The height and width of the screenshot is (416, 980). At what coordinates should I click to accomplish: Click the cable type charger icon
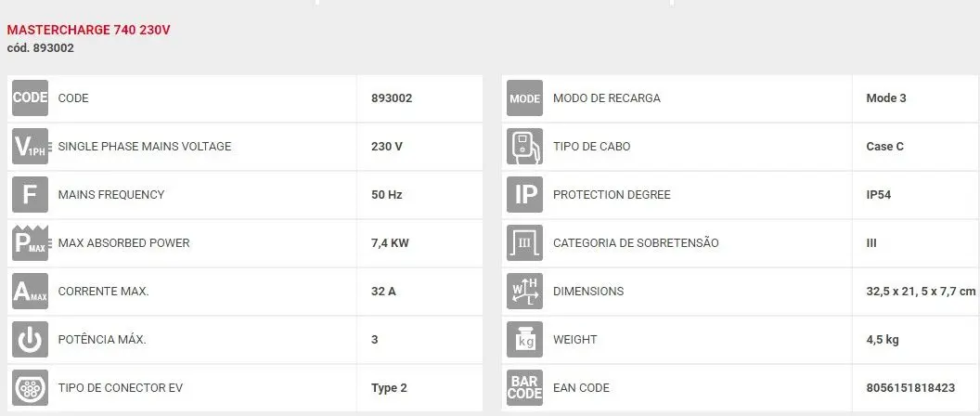coord(524,147)
